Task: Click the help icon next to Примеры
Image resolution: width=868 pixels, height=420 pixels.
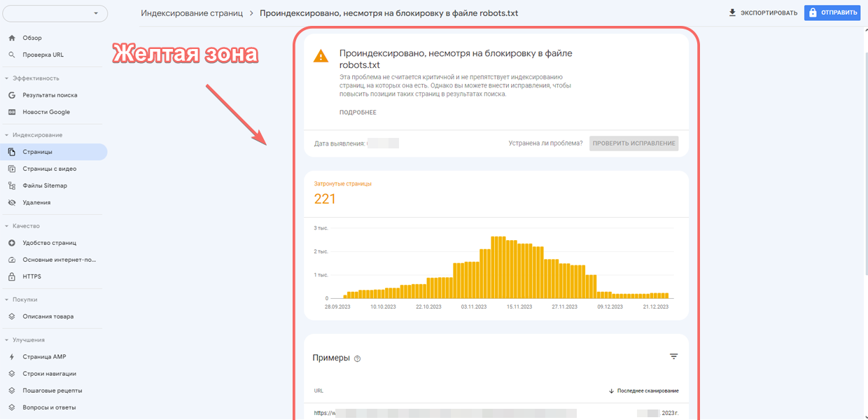Action: [357, 359]
